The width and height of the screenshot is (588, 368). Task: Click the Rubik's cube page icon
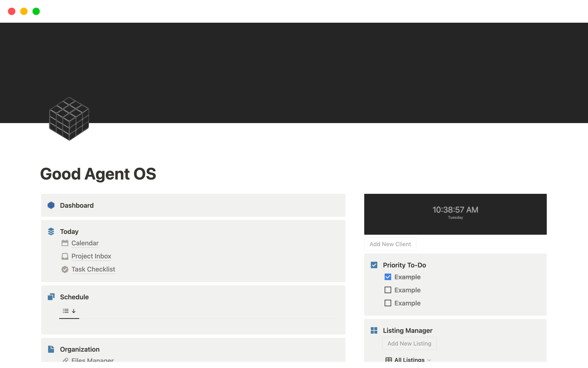[69, 119]
